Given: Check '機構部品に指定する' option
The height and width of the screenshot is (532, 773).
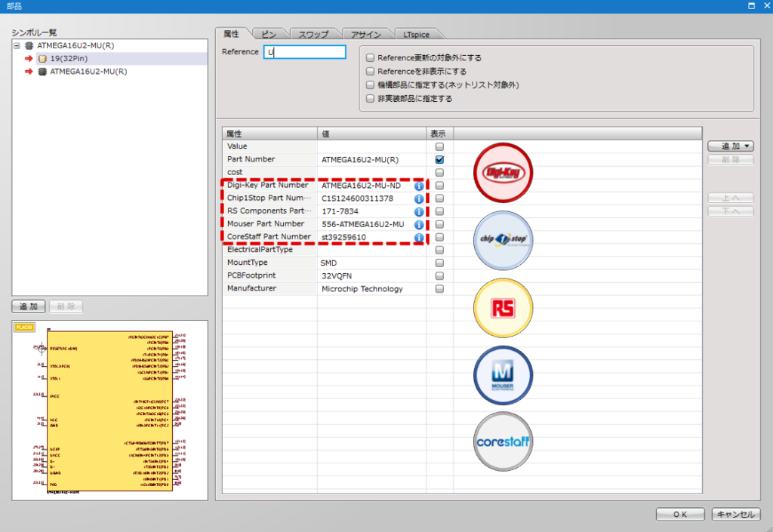Looking at the screenshot, I should (x=370, y=85).
